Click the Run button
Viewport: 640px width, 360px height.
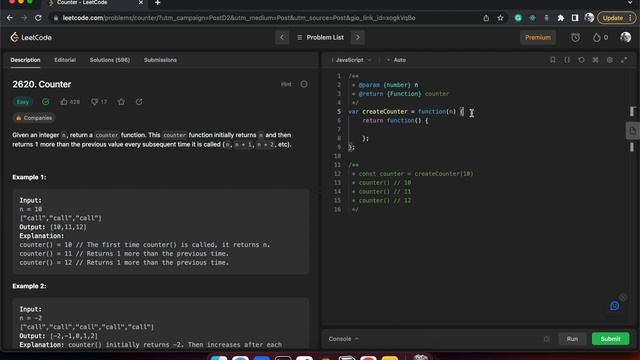(x=572, y=339)
